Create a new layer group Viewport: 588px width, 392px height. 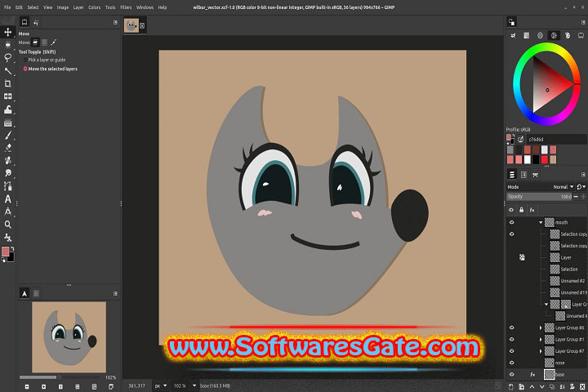[x=521, y=387]
